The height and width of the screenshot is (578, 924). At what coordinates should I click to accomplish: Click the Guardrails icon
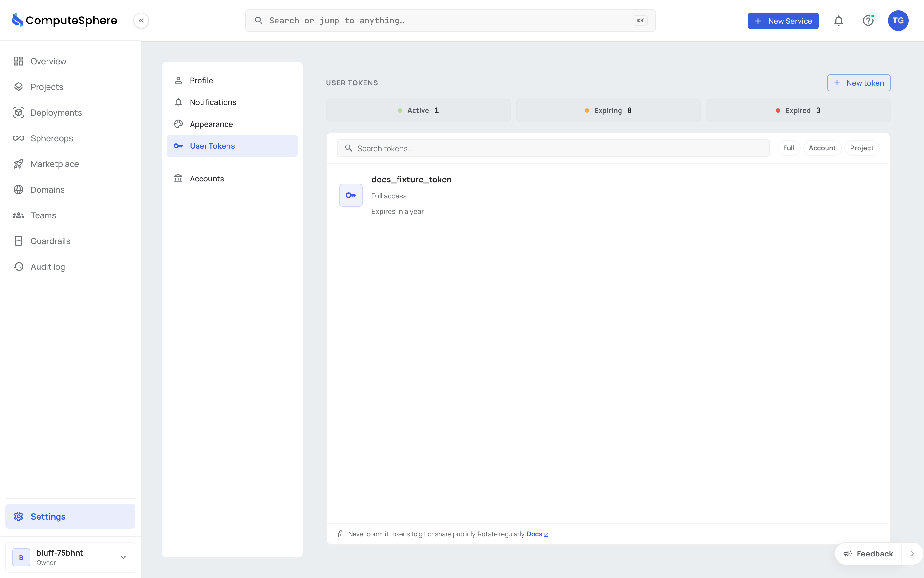coord(18,241)
